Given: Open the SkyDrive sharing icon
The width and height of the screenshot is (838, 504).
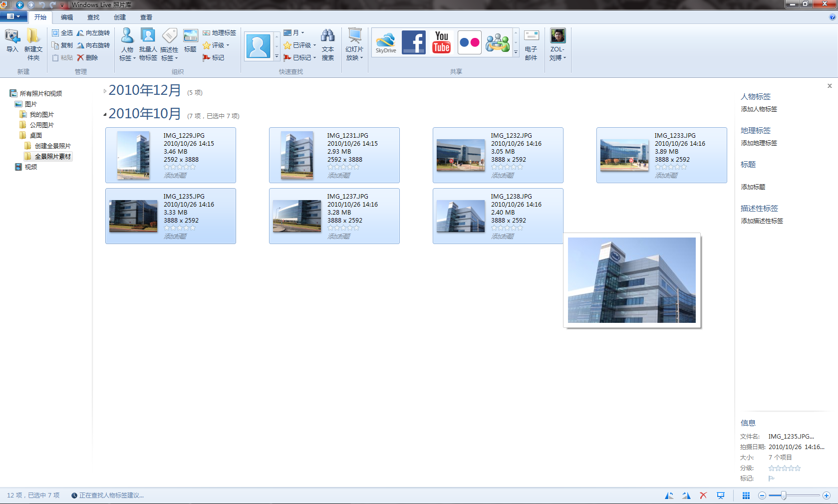Looking at the screenshot, I should (386, 42).
